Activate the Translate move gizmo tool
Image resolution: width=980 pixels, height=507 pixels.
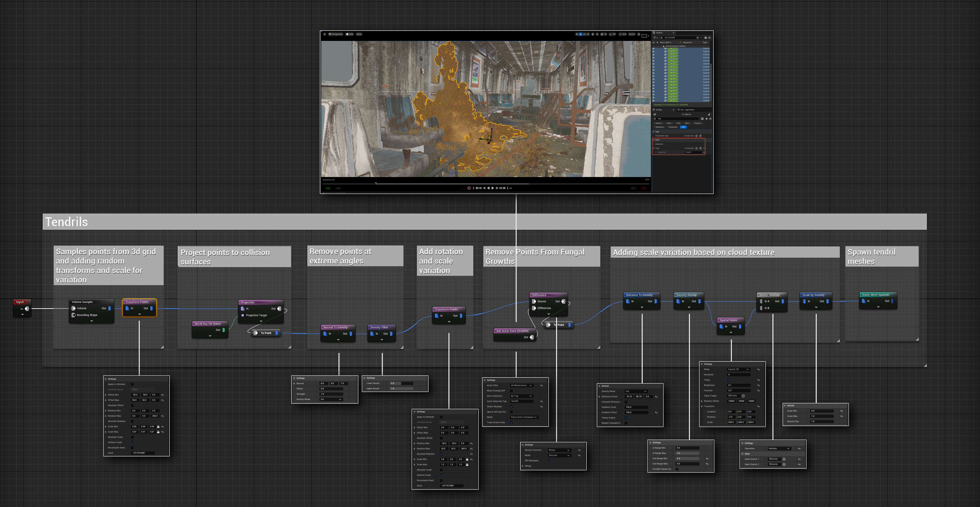click(581, 34)
